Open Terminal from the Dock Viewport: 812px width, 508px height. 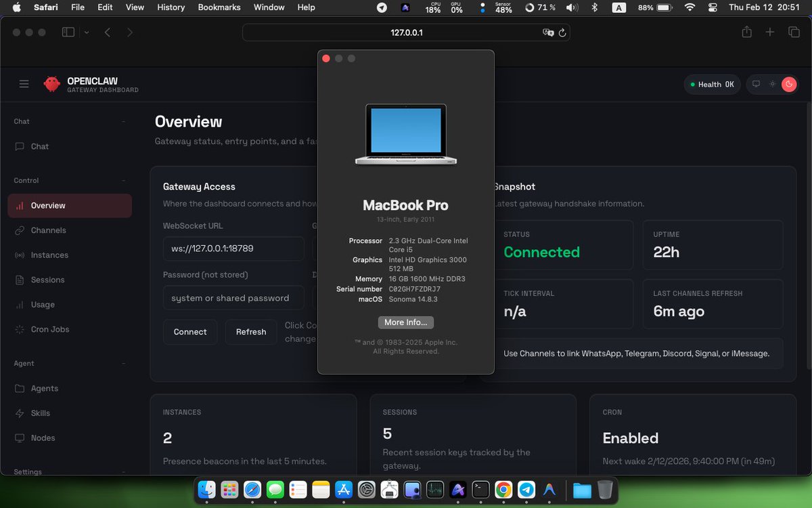pos(480,489)
